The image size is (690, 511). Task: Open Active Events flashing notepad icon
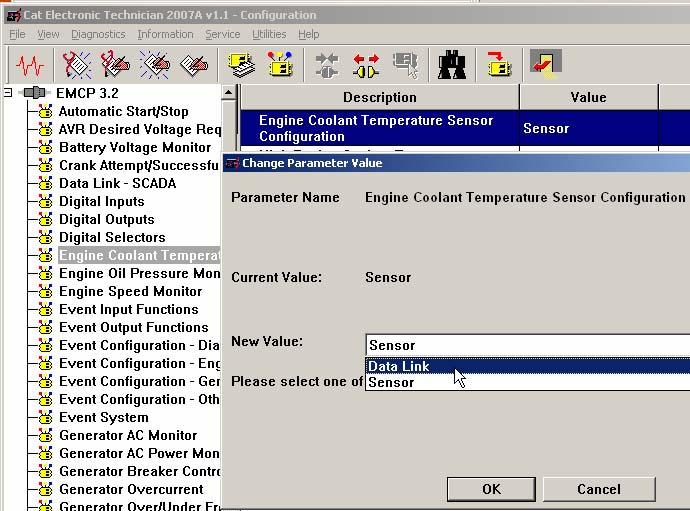[x=154, y=65]
